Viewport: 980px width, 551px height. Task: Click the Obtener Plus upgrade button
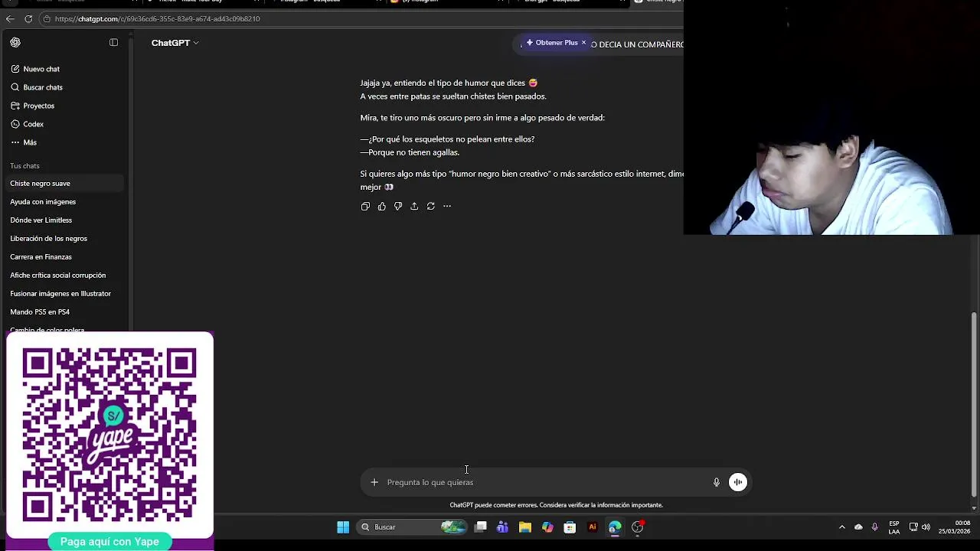click(x=551, y=43)
